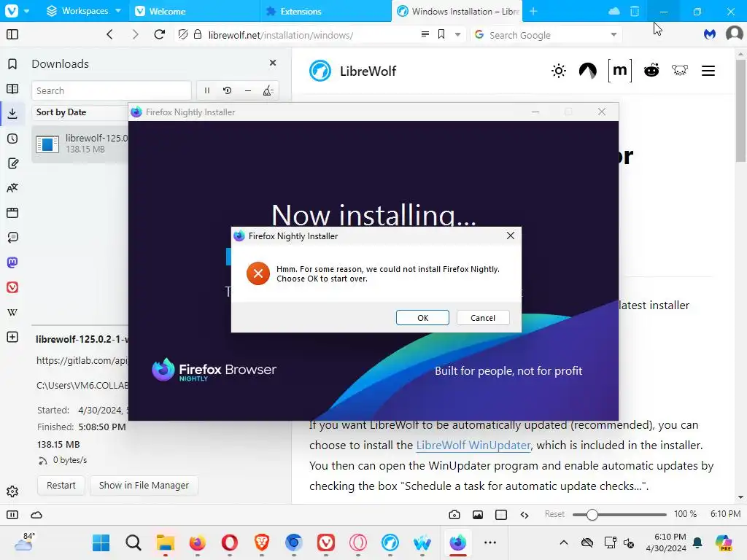Close the Firefox Nightly error dialog
This screenshot has height=560, width=747.
click(510, 236)
